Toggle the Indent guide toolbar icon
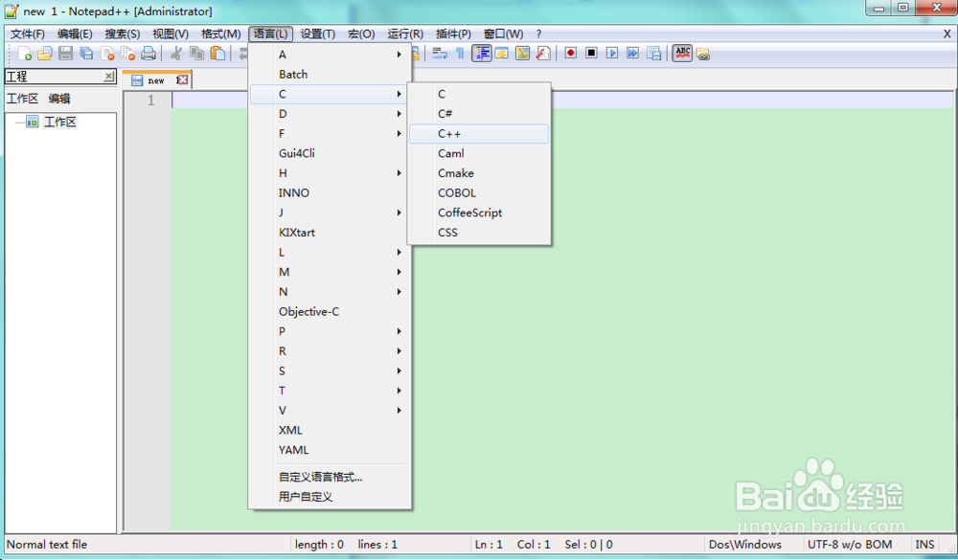The image size is (958, 560). pos(482,54)
